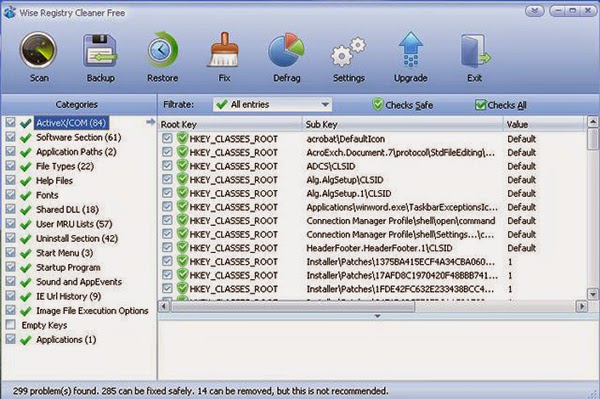The width and height of the screenshot is (600, 399).
Task: Click the Fix broom icon
Action: (x=224, y=51)
